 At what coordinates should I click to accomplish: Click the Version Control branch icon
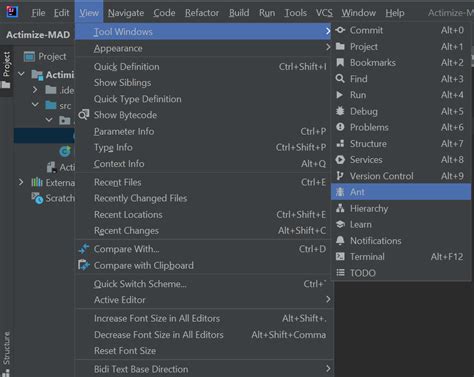(340, 176)
